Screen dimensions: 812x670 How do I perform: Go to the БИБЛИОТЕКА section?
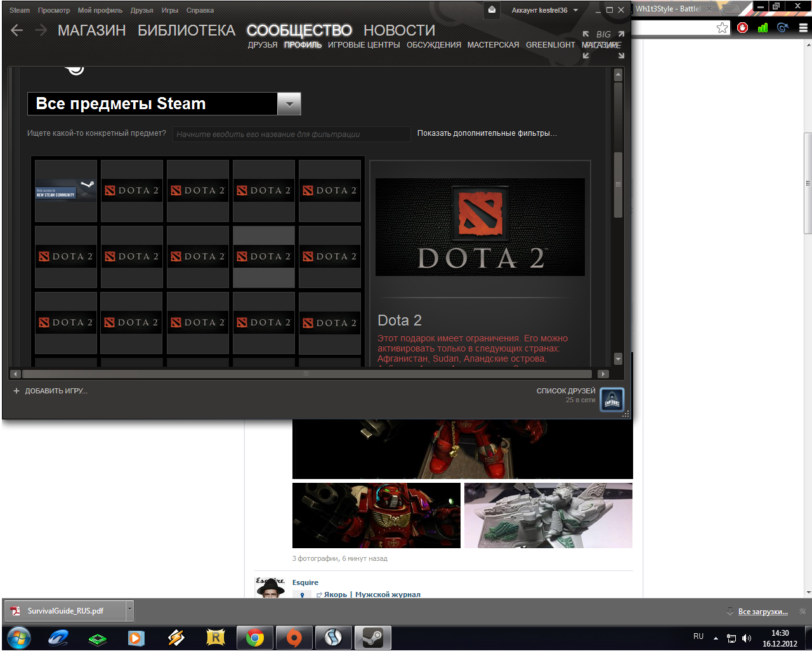tap(187, 30)
